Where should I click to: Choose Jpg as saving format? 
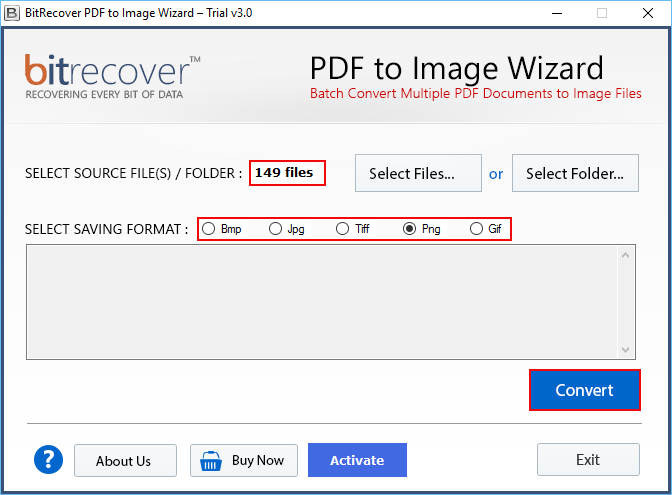pyautogui.click(x=287, y=229)
